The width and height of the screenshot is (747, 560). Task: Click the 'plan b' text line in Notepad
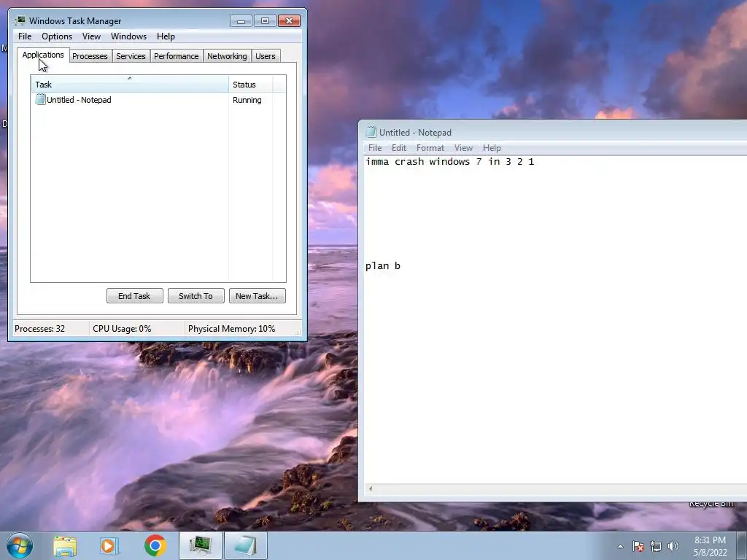click(x=382, y=265)
